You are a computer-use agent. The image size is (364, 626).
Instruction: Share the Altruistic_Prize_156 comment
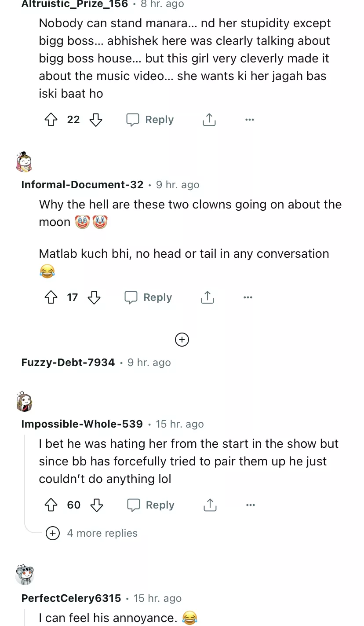pos(209,120)
